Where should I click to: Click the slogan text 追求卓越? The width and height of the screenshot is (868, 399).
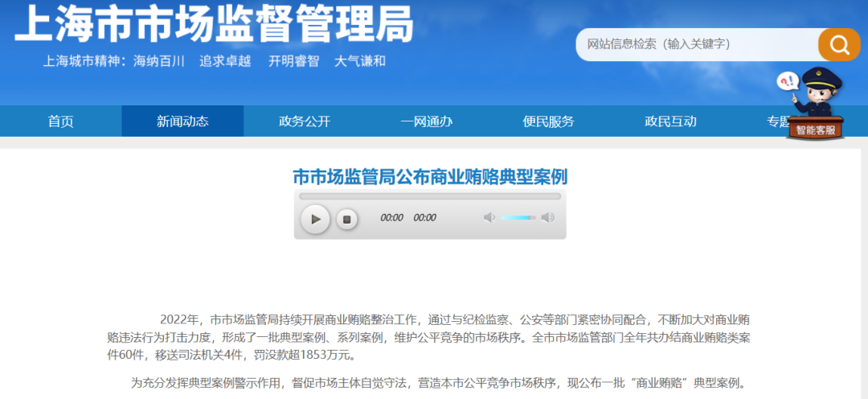tap(225, 61)
